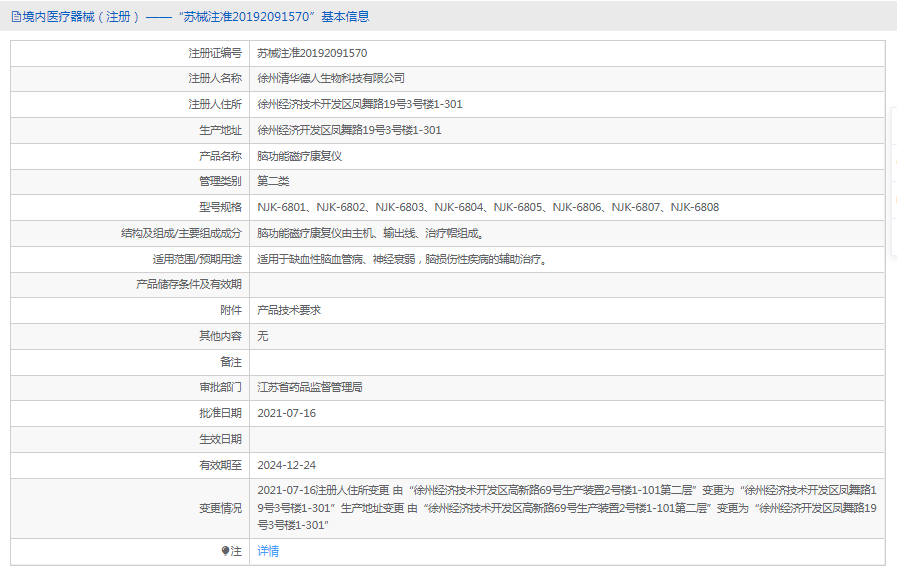Click approval date 2021-07-16
The height and width of the screenshot is (574, 897).
pyautogui.click(x=287, y=413)
